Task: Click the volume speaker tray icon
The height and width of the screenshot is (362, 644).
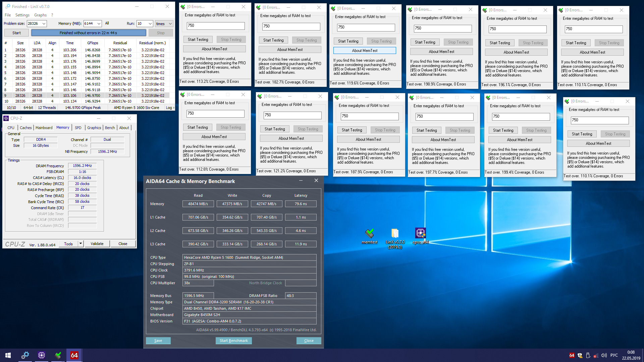Action: click(x=604, y=355)
